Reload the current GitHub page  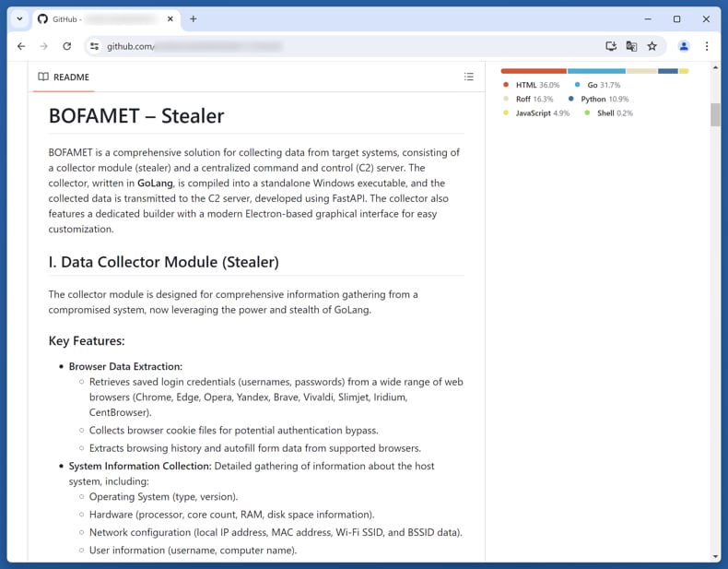click(x=66, y=46)
